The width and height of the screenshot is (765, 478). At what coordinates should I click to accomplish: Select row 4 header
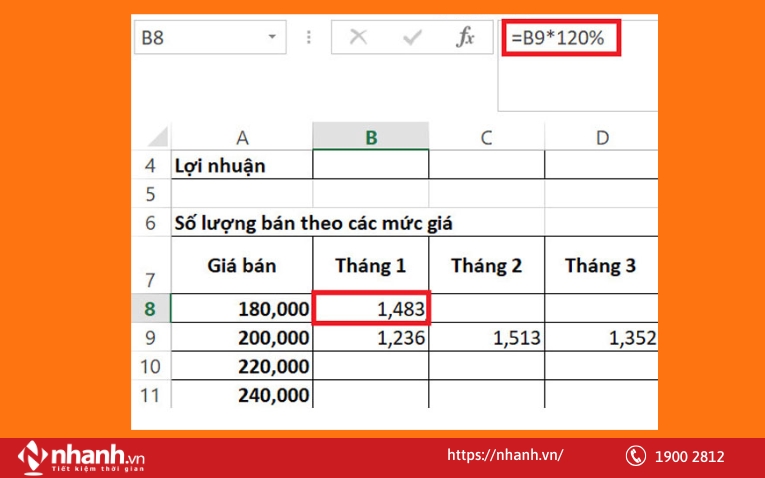click(151, 165)
